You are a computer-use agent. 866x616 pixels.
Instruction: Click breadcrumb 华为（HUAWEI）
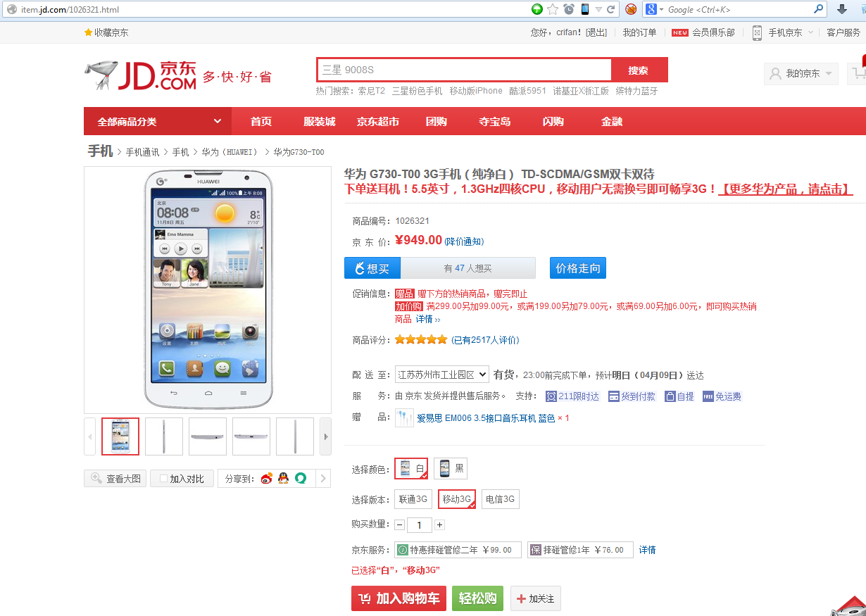click(230, 152)
